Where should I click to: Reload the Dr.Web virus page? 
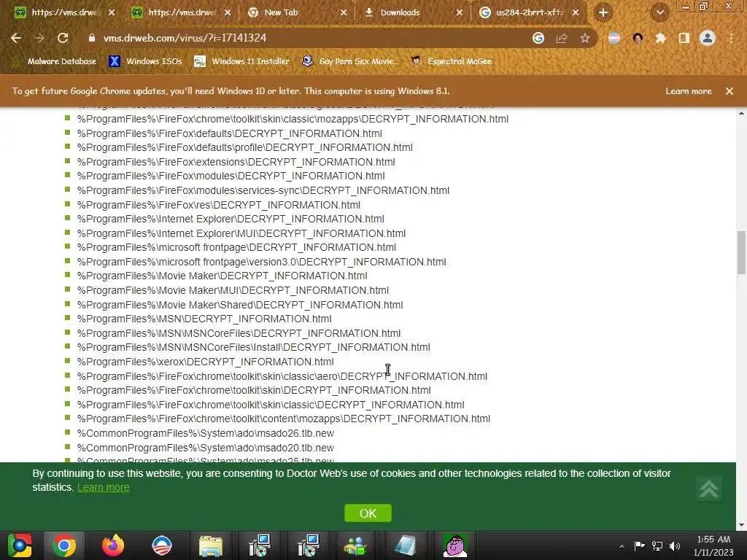[x=63, y=38]
